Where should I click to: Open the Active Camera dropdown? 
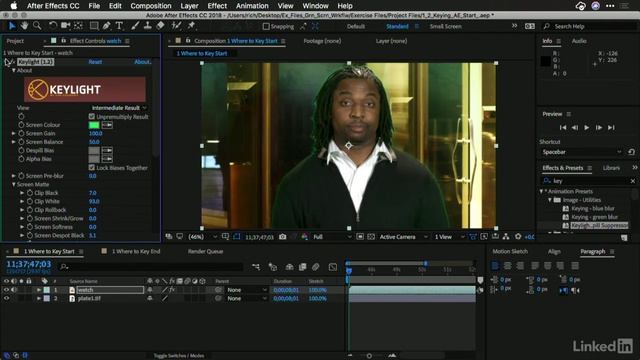[403, 237]
